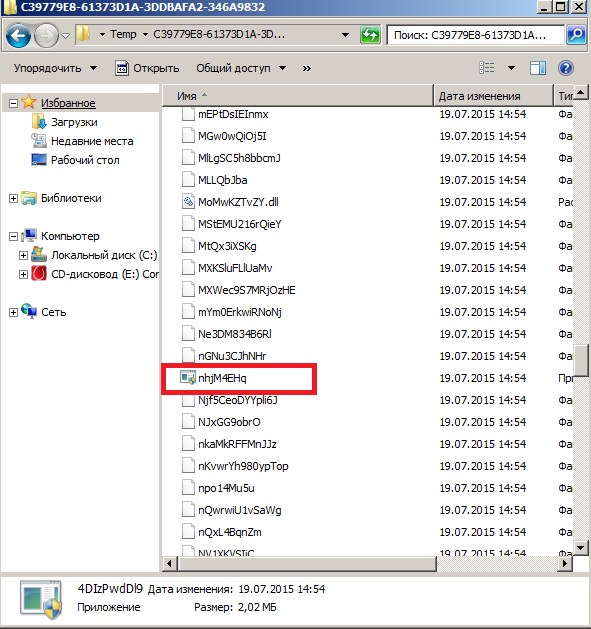Toggle the preview pane icon
Image resolution: width=591 pixels, height=629 pixels.
[x=538, y=68]
